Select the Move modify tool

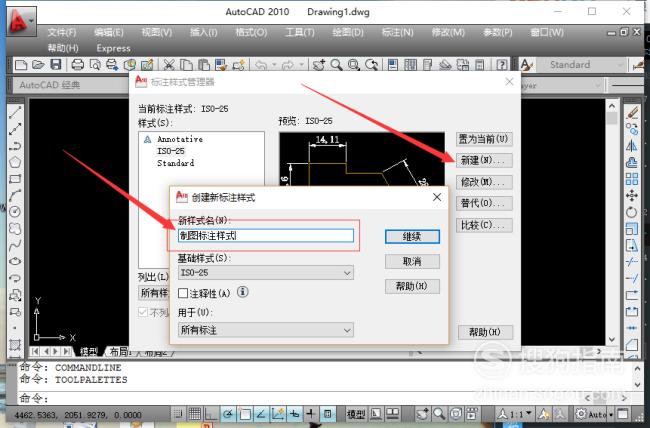coord(632,195)
